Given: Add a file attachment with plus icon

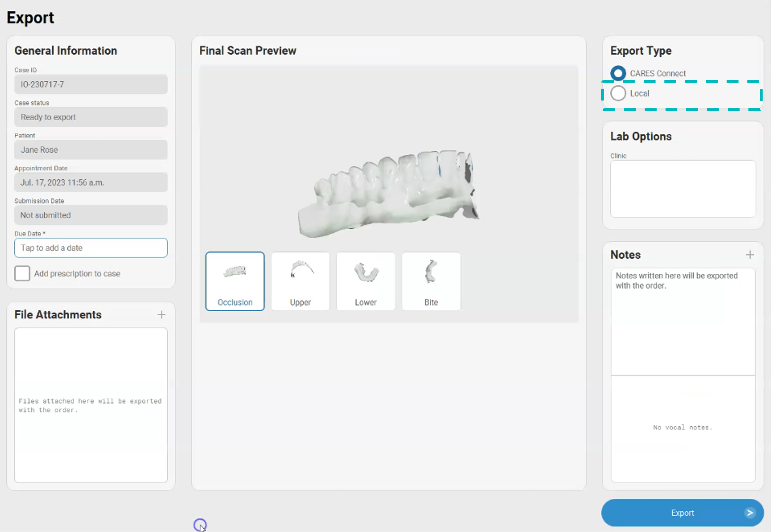Looking at the screenshot, I should point(161,315).
